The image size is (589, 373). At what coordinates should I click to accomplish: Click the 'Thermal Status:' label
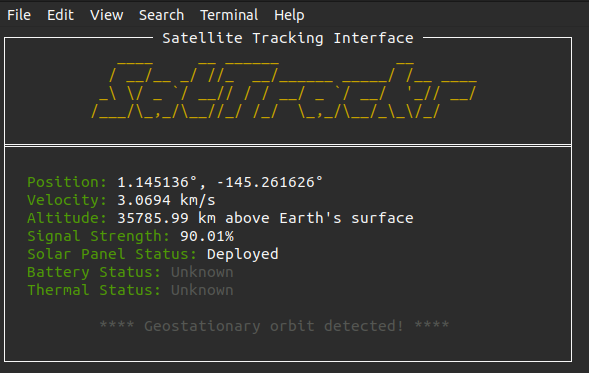pos(94,290)
